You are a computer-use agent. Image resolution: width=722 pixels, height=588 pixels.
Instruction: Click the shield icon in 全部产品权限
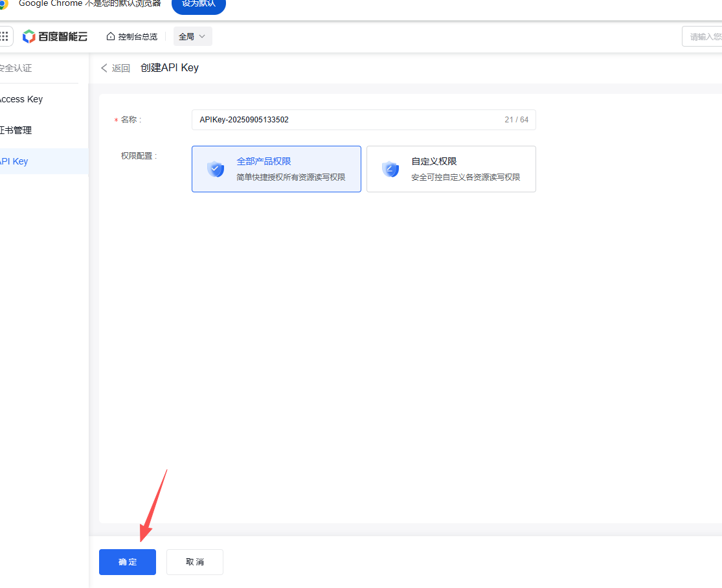(216, 169)
